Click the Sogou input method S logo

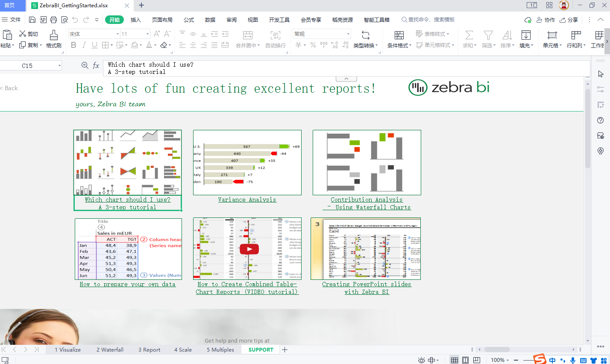point(540,359)
